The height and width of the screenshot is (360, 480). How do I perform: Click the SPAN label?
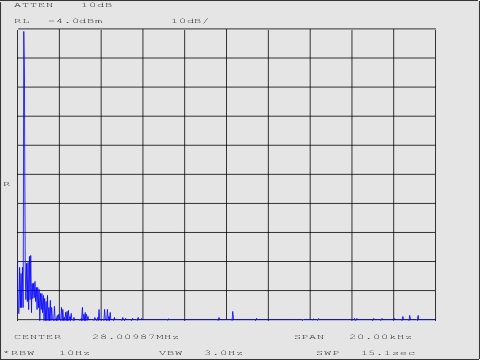click(x=309, y=337)
